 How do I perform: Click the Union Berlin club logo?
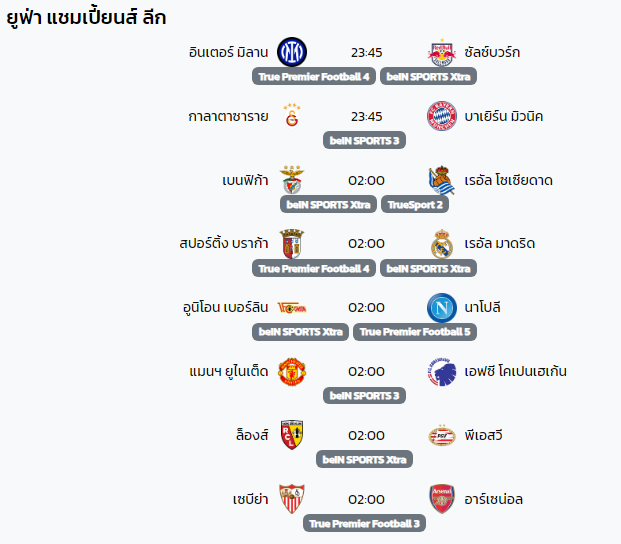click(x=292, y=307)
